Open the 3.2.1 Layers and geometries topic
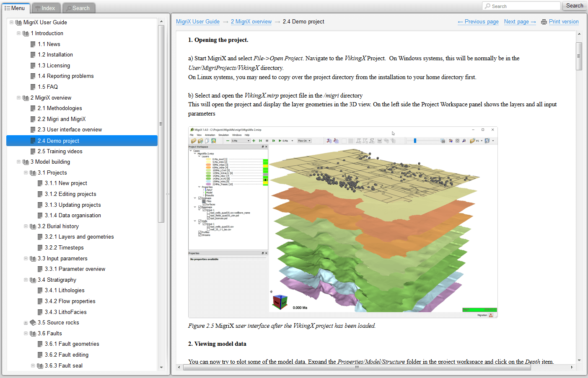588x378 pixels. [x=79, y=237]
